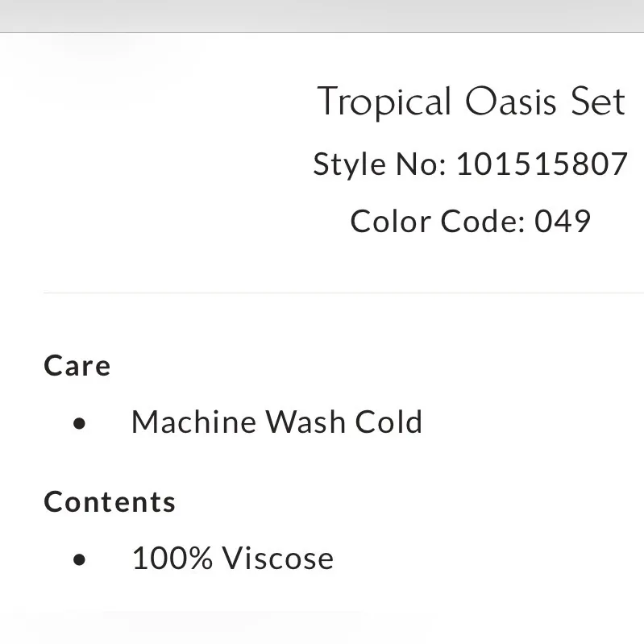Click the Contents section heading
644x644 pixels.
[110, 502]
